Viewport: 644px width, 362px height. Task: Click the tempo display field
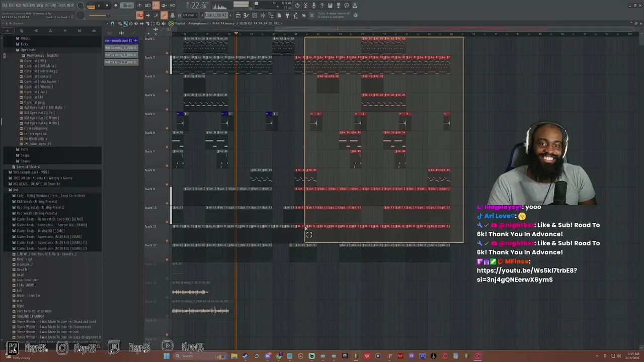coord(127,6)
